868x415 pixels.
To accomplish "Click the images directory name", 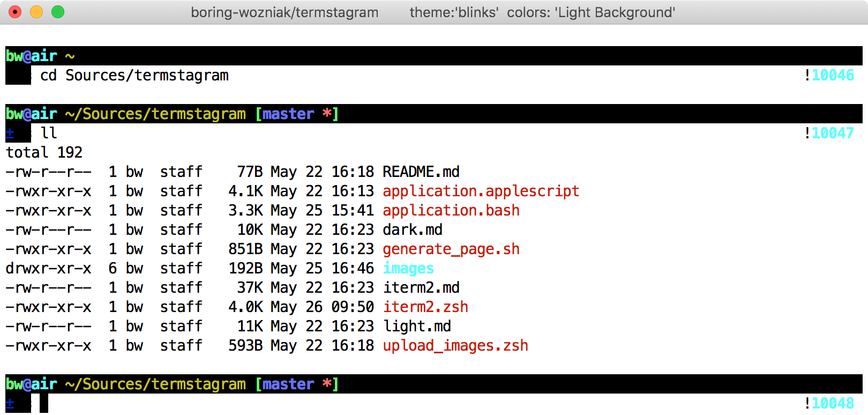I will 408,268.
